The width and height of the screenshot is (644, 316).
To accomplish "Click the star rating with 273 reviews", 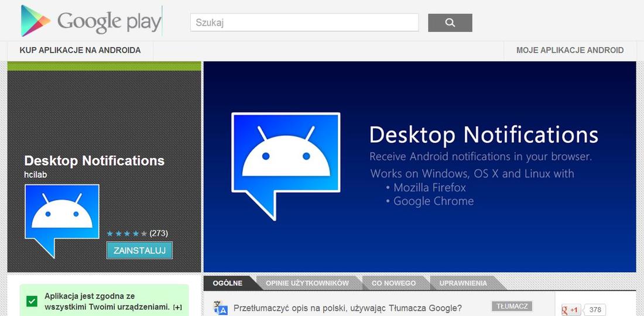I will pos(137,233).
